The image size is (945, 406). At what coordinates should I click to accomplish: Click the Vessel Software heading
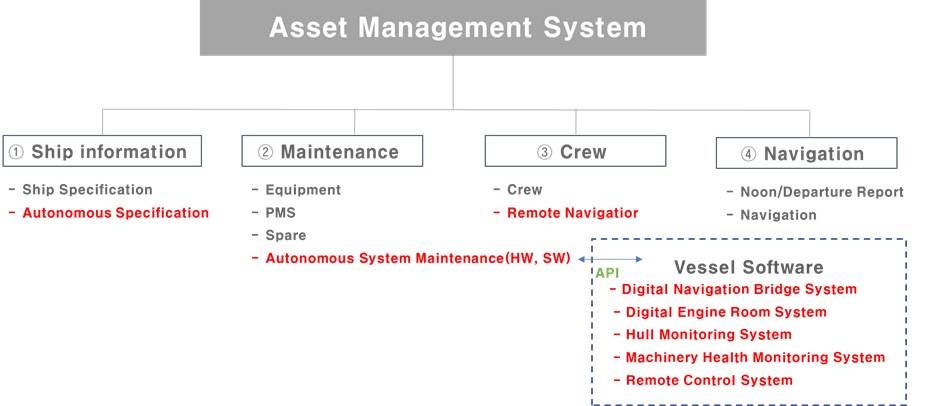coord(749,267)
